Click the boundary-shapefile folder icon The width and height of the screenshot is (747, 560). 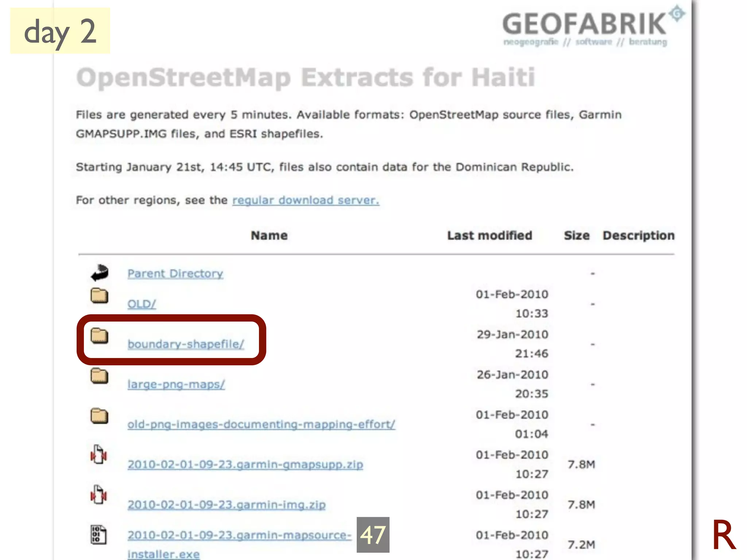pos(99,336)
